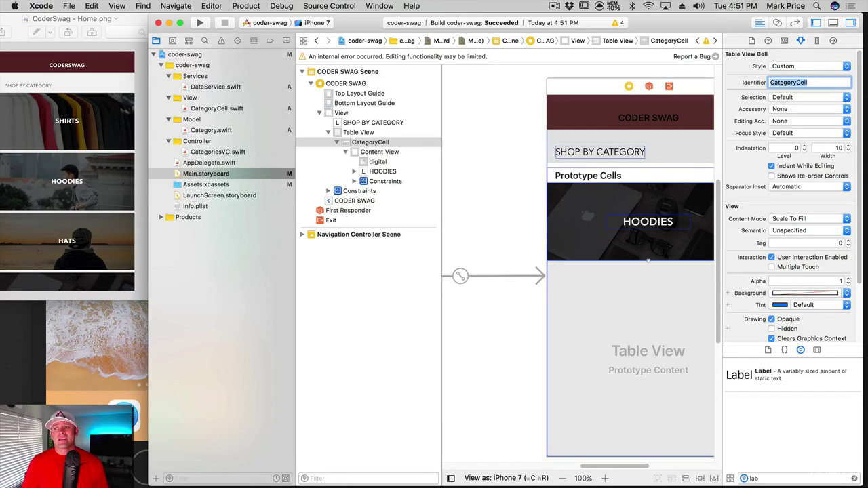The width and height of the screenshot is (868, 488).
Task: Show the Code Snippet library
Action: [x=784, y=350]
